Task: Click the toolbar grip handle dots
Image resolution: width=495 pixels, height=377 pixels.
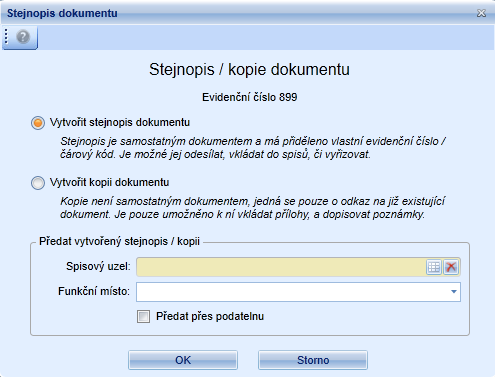Action: point(6,36)
